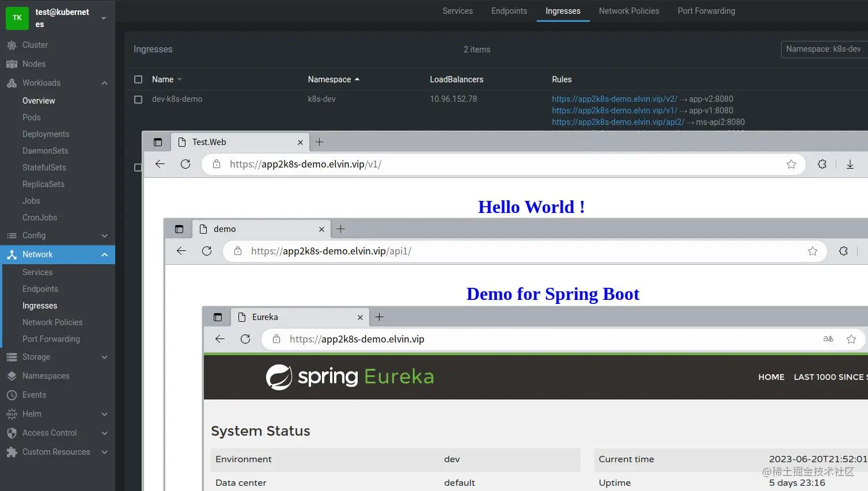Screen dimensions: 868x491
Task: Collapse the Workloads section
Action: point(104,83)
